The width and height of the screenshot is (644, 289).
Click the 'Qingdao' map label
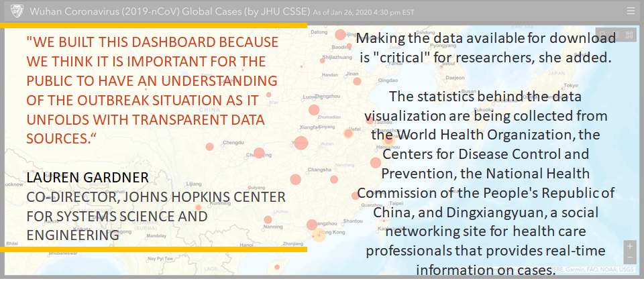click(387, 80)
